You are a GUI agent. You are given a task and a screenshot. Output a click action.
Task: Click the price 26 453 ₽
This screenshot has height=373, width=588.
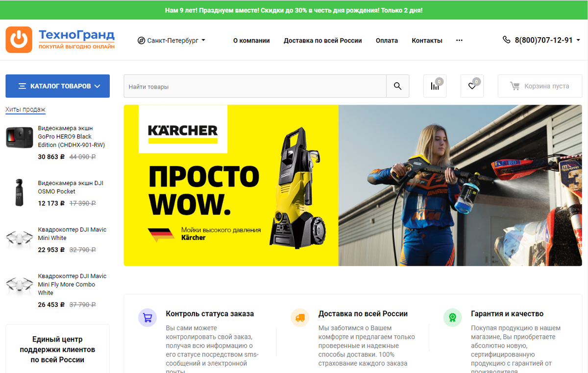[51, 304]
